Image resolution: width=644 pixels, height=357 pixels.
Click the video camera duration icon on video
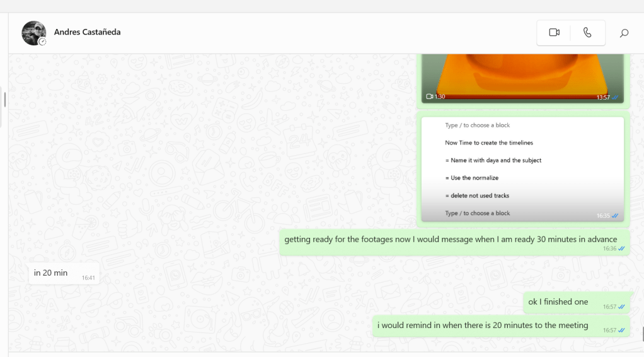pos(429,97)
